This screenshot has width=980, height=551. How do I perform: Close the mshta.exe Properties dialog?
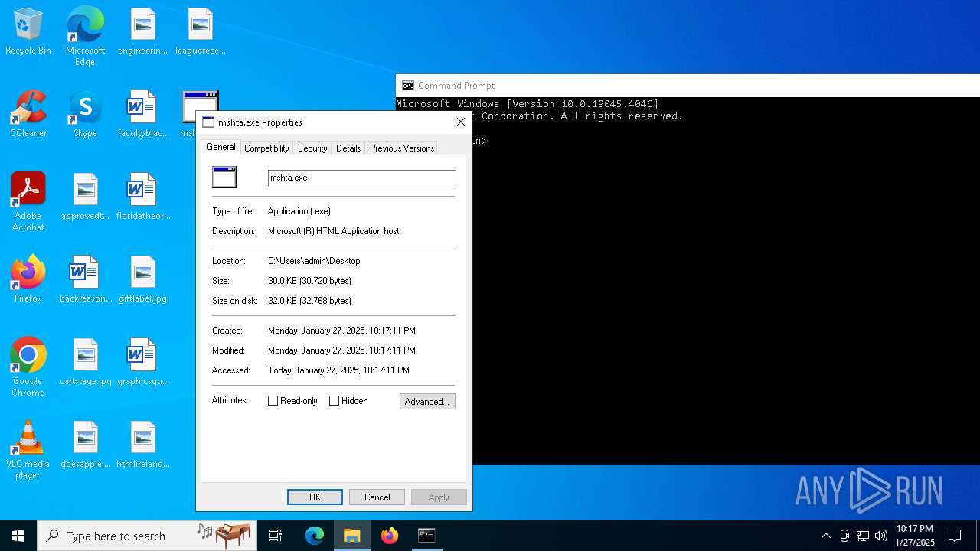[x=460, y=122]
